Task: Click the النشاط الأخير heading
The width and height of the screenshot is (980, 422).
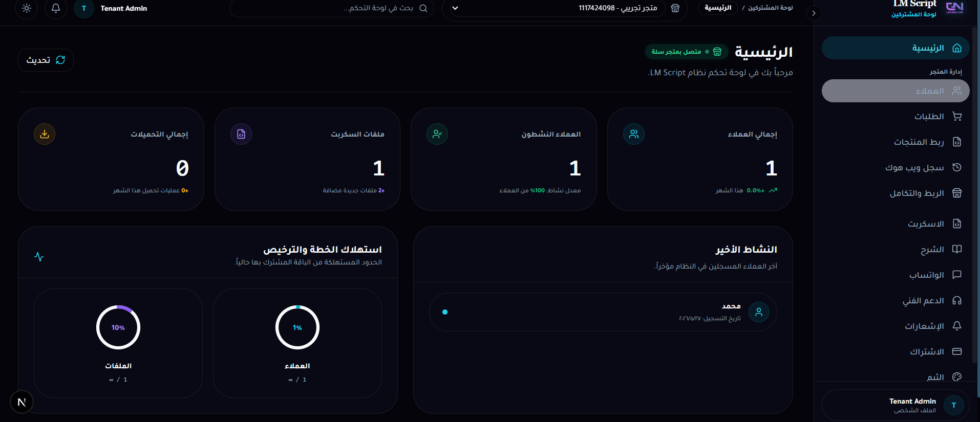Action: (747, 250)
